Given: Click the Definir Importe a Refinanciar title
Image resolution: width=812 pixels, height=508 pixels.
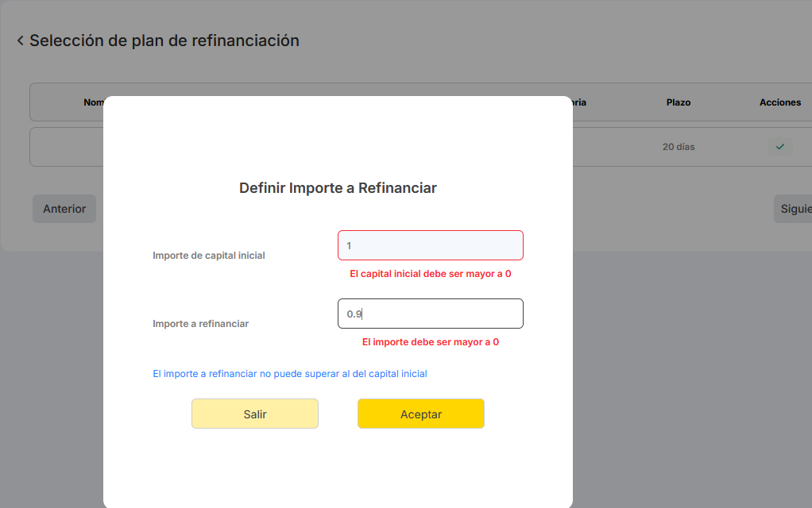Looking at the screenshot, I should tap(338, 187).
